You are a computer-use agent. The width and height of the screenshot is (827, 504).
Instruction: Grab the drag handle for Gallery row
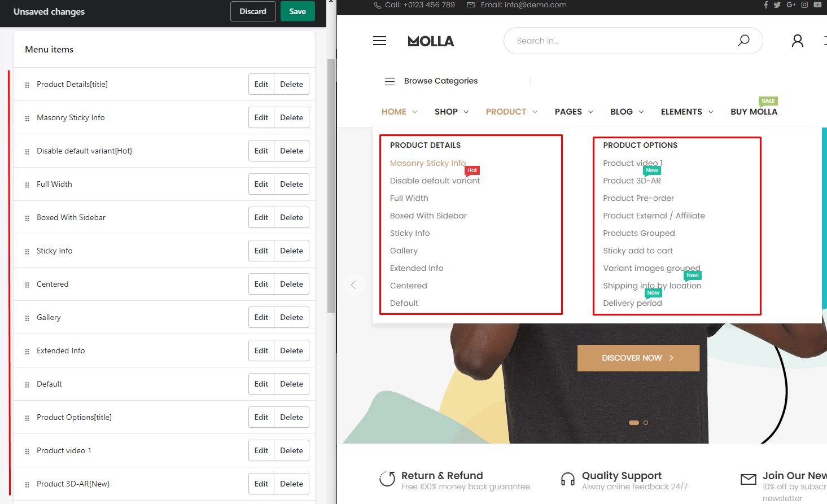pos(27,318)
